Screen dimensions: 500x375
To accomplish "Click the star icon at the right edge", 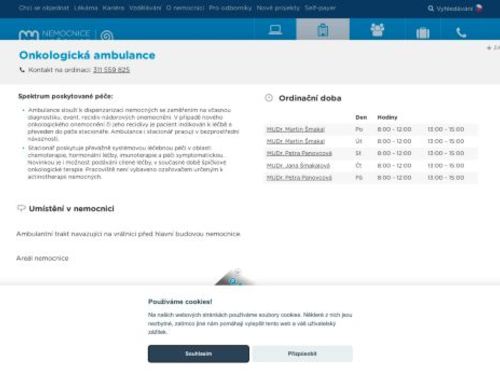I will 489,48.
